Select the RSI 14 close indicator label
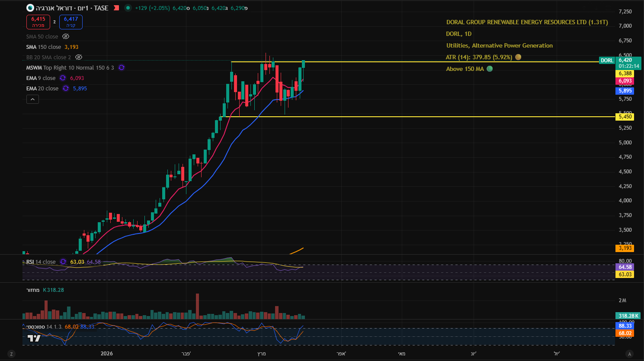644x361 pixels. pyautogui.click(x=41, y=262)
